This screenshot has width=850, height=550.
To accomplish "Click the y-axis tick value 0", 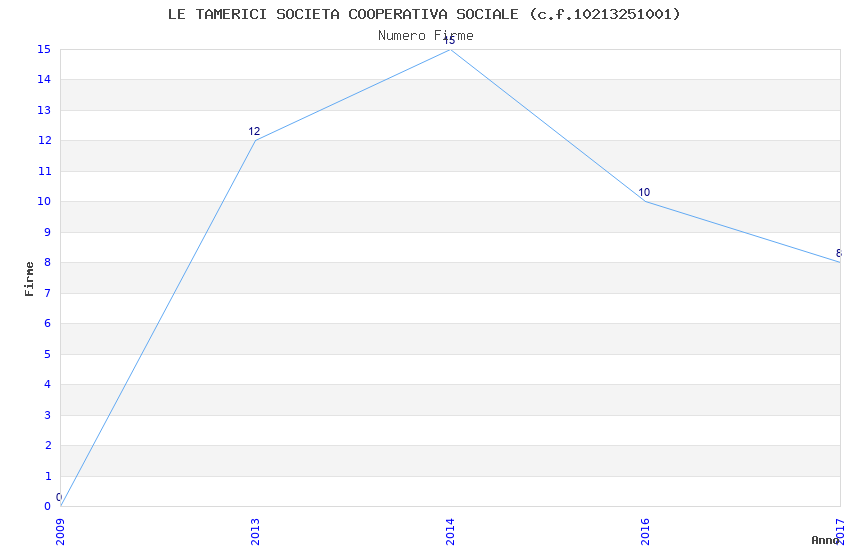I will pyautogui.click(x=48, y=506).
